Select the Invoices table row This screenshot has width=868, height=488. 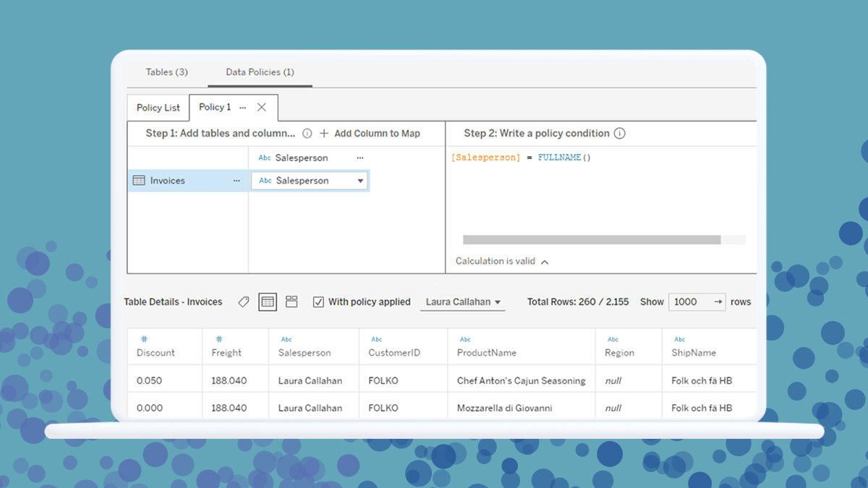tap(168, 181)
